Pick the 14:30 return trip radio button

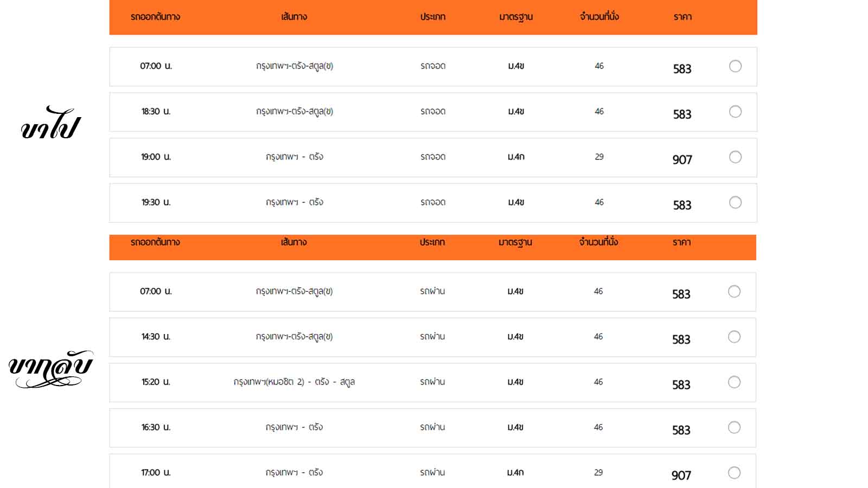(x=734, y=337)
